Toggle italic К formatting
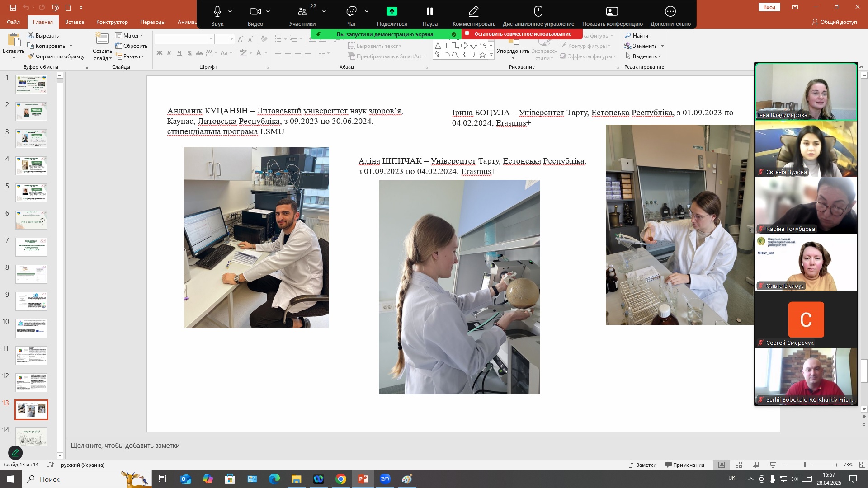The image size is (868, 488). click(169, 53)
